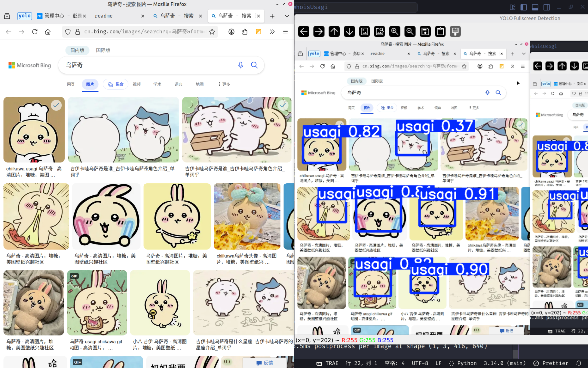The image size is (588, 368).
Task: Open the Firefox overflow chevron menu
Action: (x=271, y=31)
